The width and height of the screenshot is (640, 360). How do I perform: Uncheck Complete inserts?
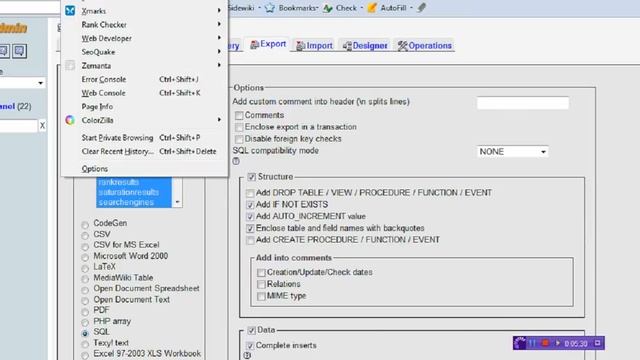pos(250,345)
